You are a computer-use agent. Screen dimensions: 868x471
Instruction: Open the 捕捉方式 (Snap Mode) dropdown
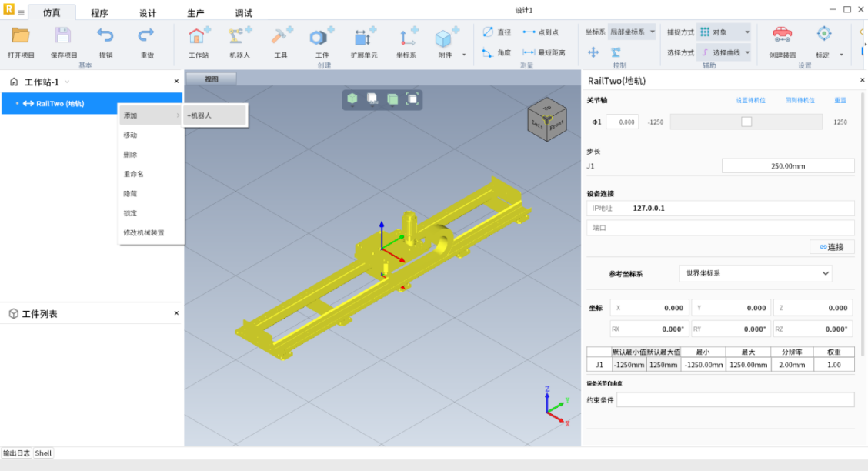click(x=723, y=32)
